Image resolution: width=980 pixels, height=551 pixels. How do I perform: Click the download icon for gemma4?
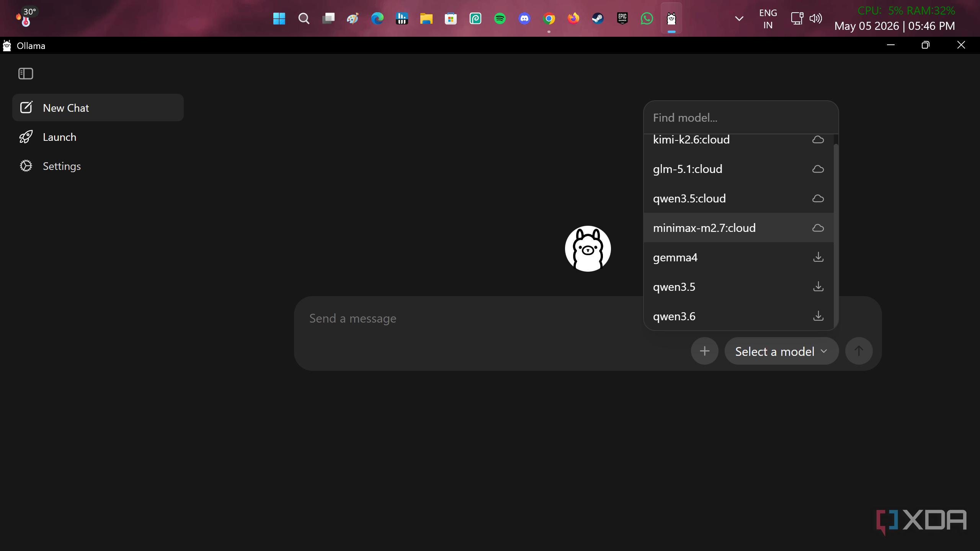click(x=818, y=257)
